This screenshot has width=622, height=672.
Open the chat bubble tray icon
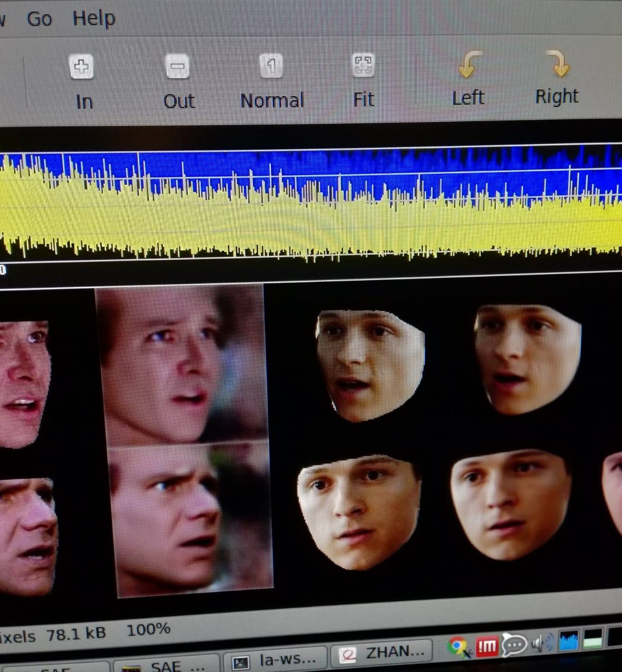pos(514,645)
